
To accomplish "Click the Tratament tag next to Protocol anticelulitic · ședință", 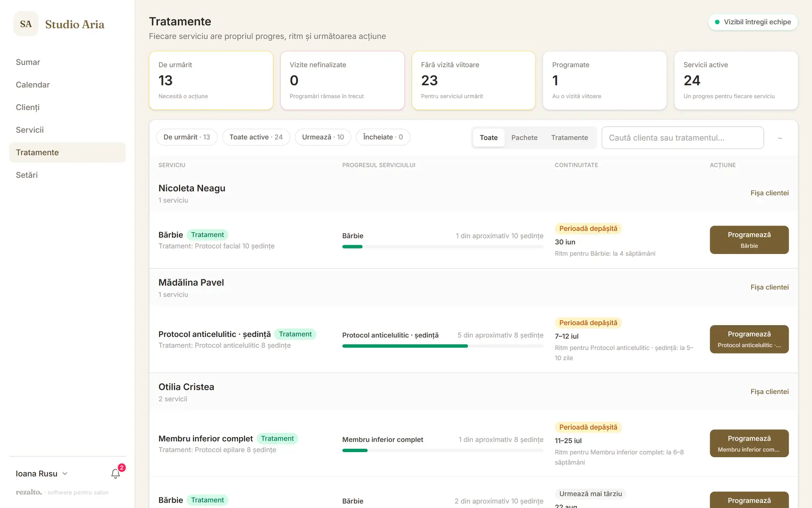I will click(x=295, y=334).
